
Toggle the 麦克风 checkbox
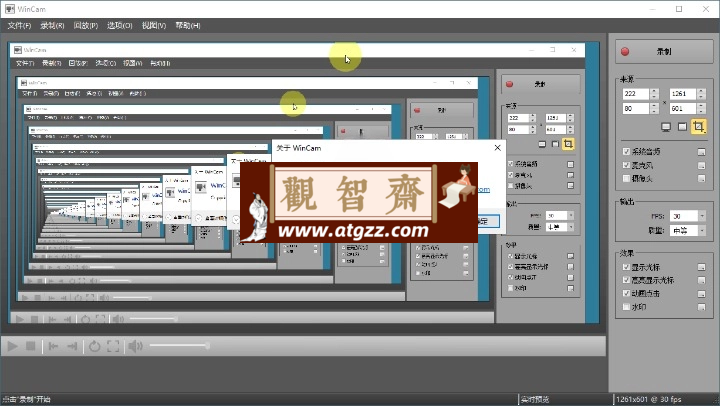(x=626, y=165)
